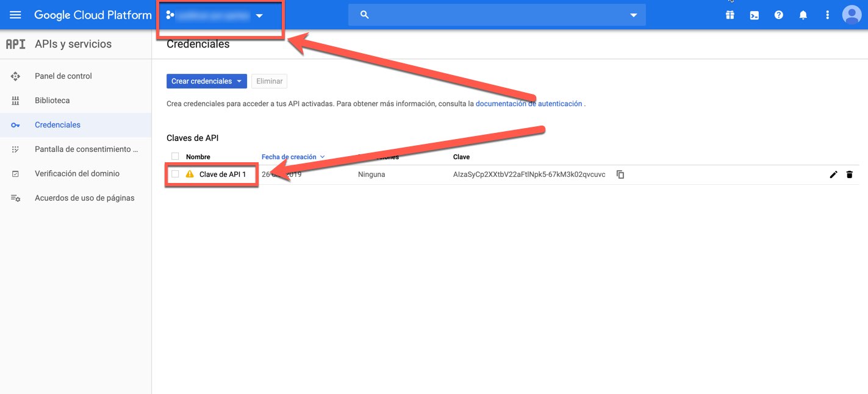868x394 pixels.
Task: Open the account avatar menu
Action: coord(852,14)
